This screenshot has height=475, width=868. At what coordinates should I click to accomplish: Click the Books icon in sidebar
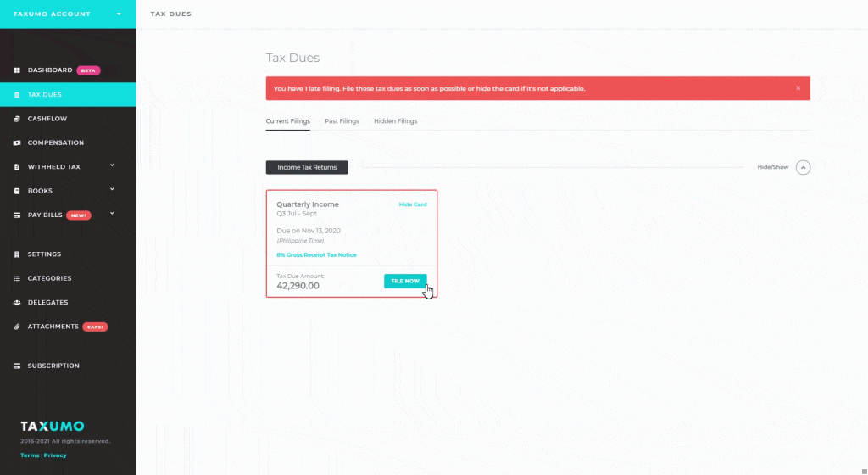[17, 191]
